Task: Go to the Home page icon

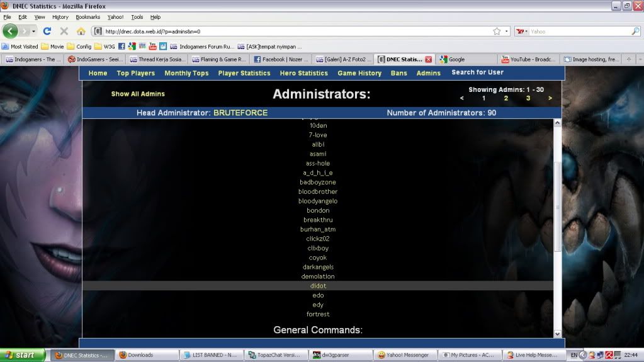Action: pos(81,31)
